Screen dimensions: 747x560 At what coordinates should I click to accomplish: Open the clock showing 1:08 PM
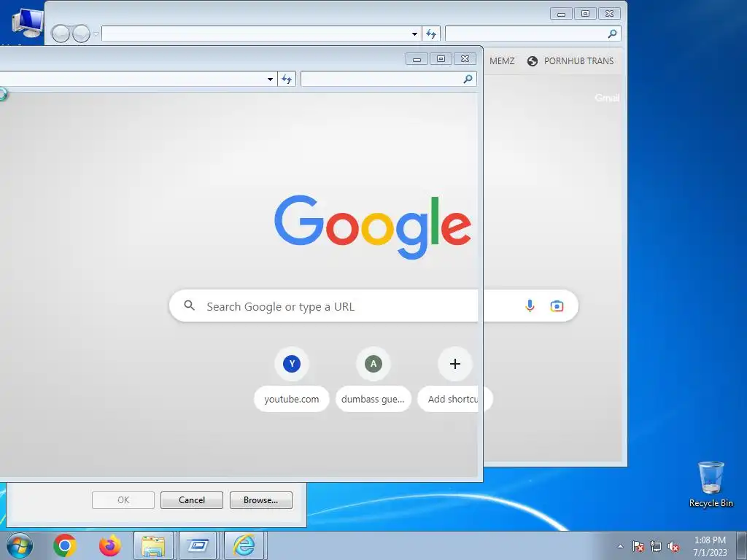point(710,545)
